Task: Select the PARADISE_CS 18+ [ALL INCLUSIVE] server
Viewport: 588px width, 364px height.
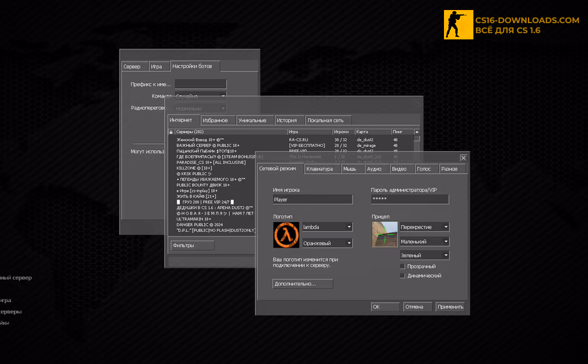Action: (x=212, y=163)
